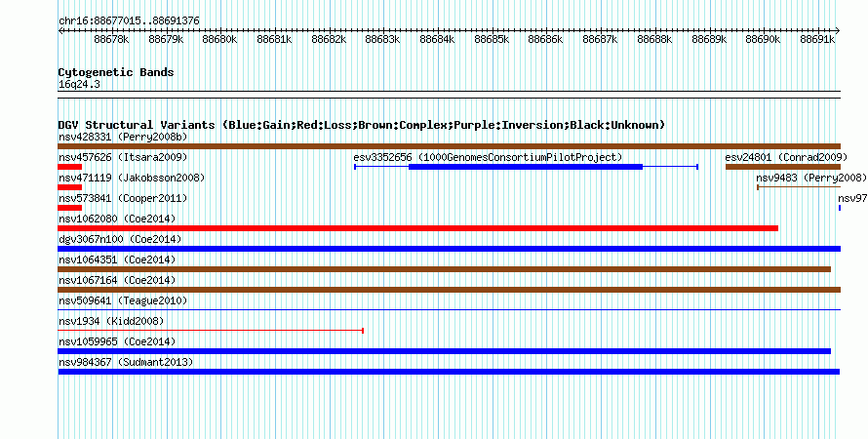This screenshot has width=868, height=439.
Task: Click the 88689k ruler tick label
Action: 709,39
